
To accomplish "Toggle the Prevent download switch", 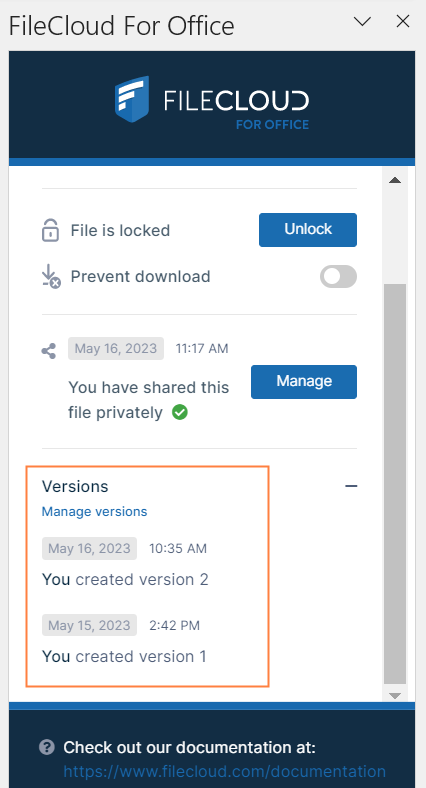I will pyautogui.click(x=339, y=276).
